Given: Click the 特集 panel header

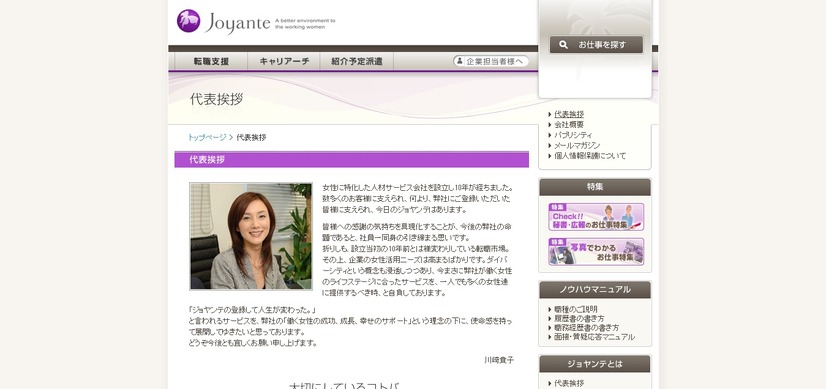Looking at the screenshot, I should pos(595,187).
